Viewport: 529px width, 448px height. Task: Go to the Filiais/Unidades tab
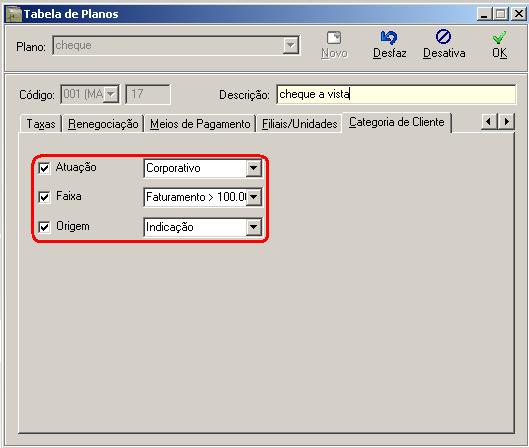300,124
